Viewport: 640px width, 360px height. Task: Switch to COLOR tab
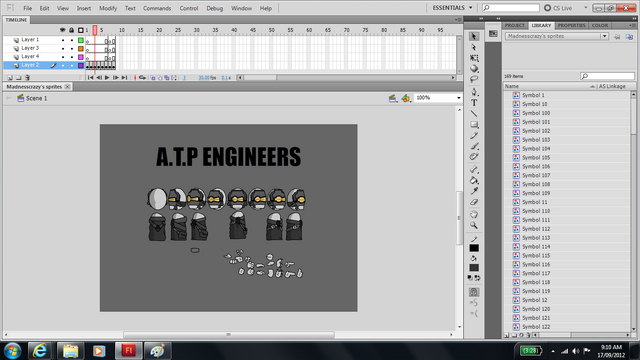coord(600,25)
